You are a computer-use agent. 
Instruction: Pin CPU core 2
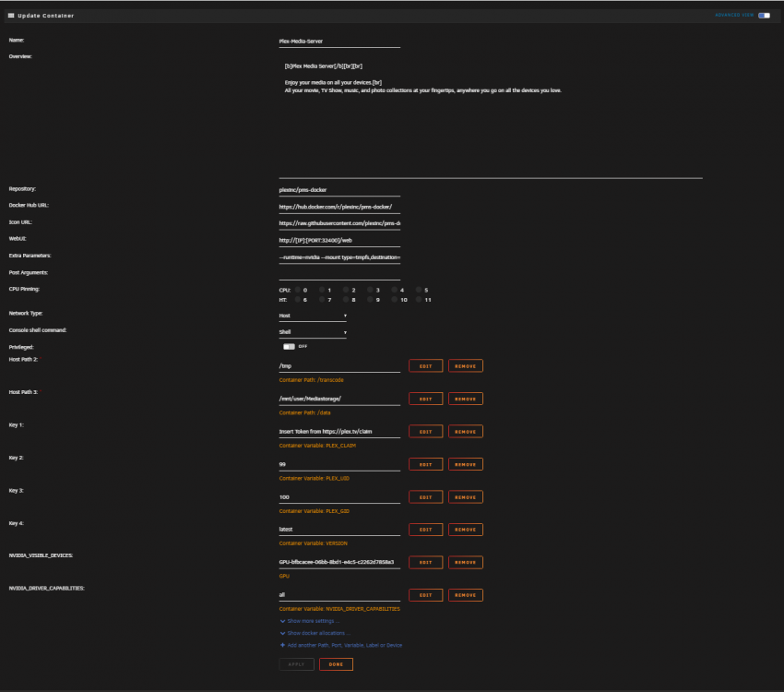(346, 290)
